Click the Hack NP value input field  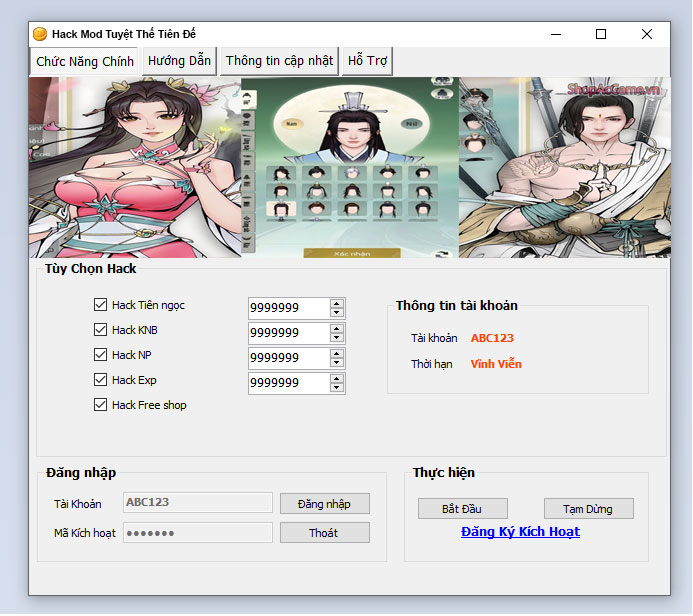coord(288,358)
